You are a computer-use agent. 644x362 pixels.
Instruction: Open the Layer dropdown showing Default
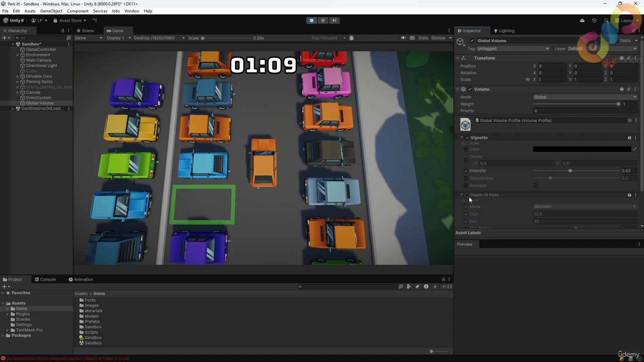(x=602, y=49)
